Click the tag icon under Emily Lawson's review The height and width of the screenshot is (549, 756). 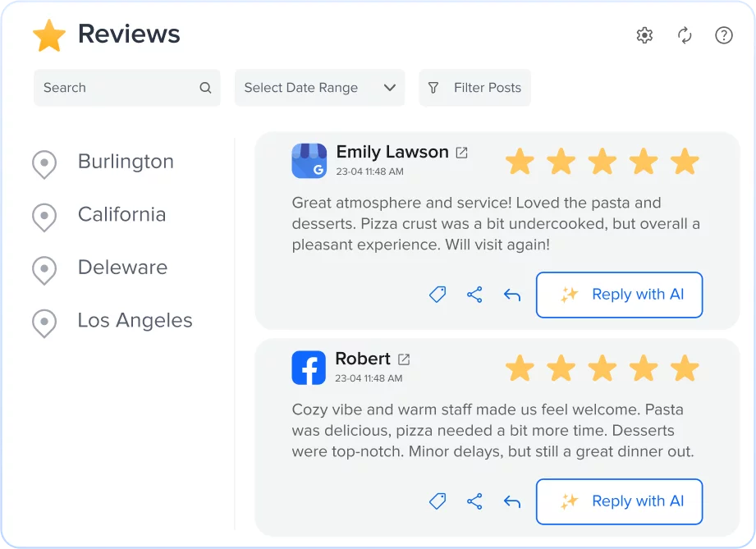pyautogui.click(x=438, y=295)
